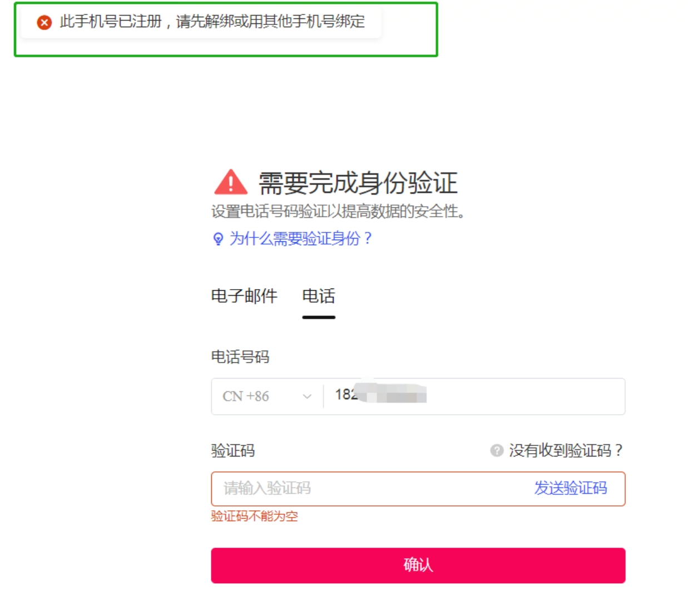The width and height of the screenshot is (688, 616).
Task: Click the red warning triangle icon
Action: (x=231, y=182)
